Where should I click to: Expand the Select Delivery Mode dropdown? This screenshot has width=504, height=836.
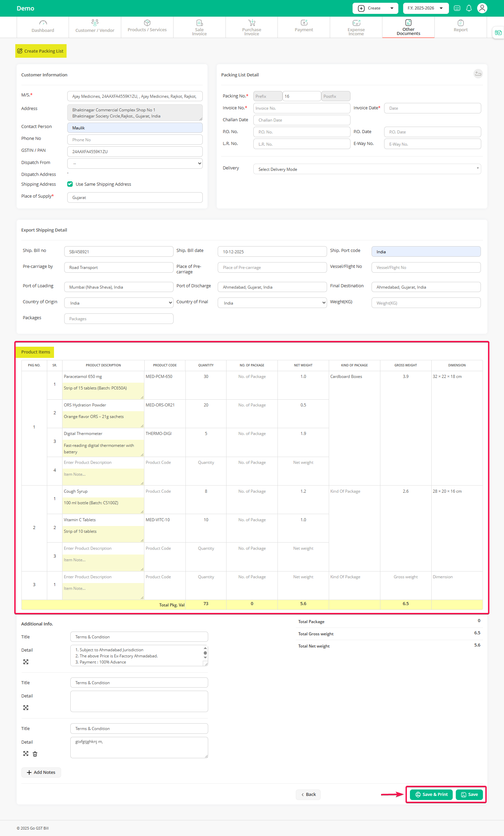(367, 169)
